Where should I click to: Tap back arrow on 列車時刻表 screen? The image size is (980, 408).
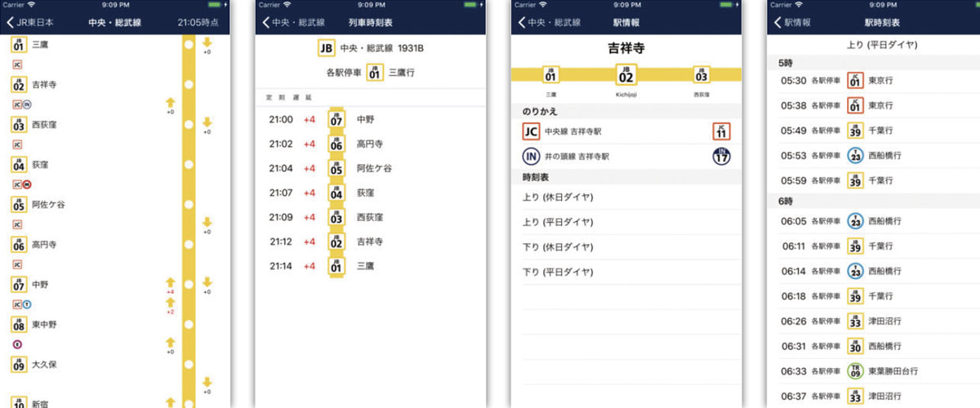click(292, 22)
